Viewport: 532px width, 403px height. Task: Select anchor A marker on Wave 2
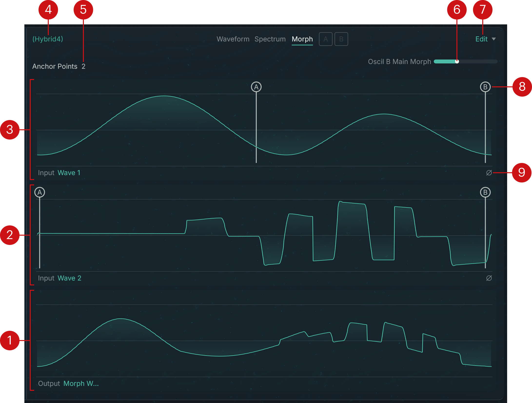point(40,192)
